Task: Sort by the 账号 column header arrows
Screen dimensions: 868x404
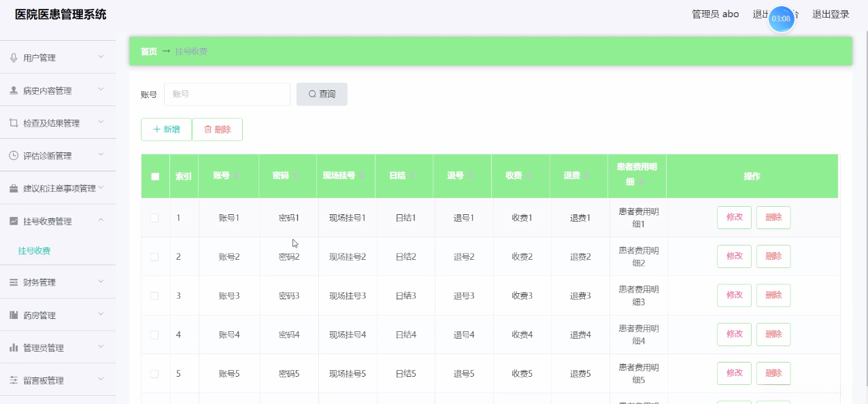Action: [x=237, y=176]
